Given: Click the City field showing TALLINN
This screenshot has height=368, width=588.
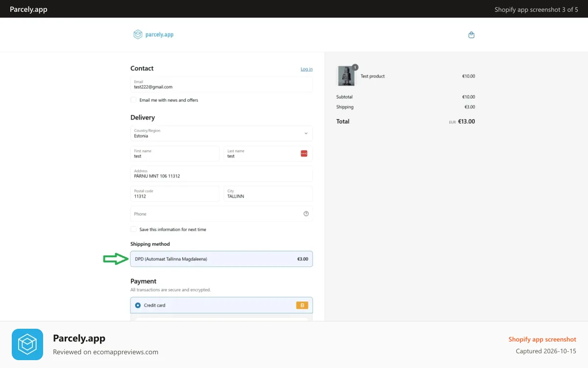Looking at the screenshot, I should 268,193.
